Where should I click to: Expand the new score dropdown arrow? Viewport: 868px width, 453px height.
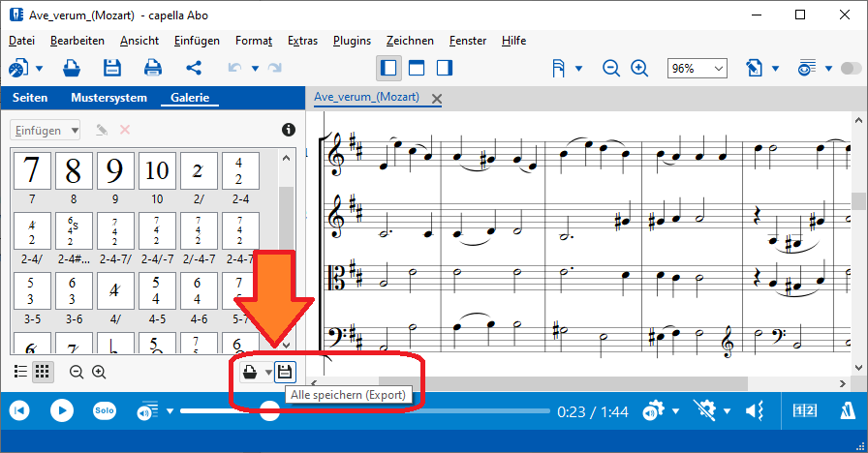(x=40, y=69)
